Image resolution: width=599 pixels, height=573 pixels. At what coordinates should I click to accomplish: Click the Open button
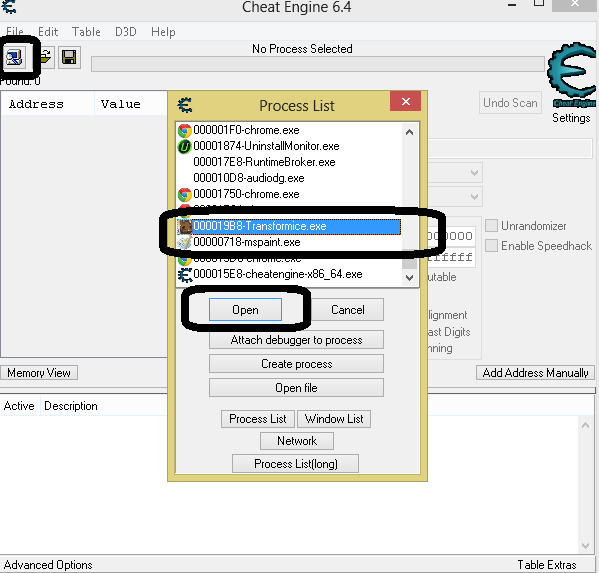click(245, 310)
